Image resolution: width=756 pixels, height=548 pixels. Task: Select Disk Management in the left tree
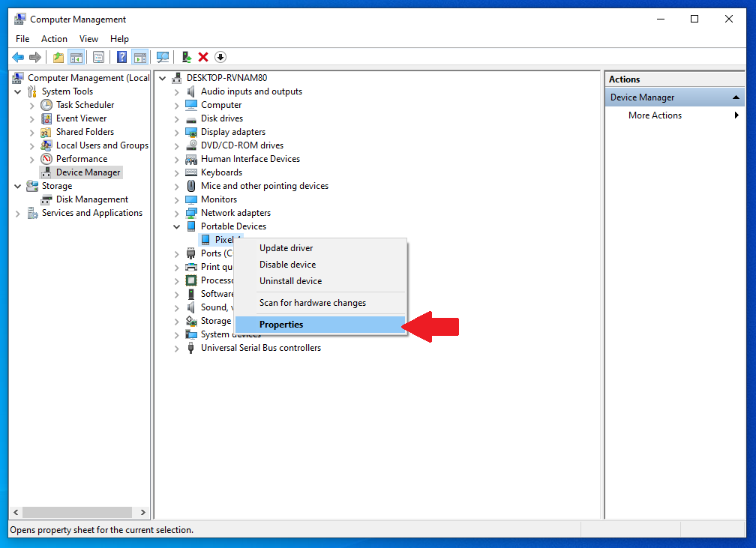pos(91,199)
